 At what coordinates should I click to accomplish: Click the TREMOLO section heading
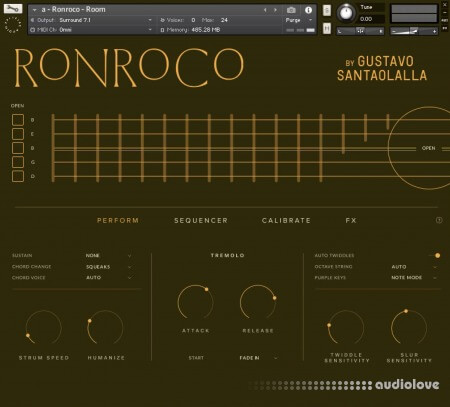[x=228, y=255]
